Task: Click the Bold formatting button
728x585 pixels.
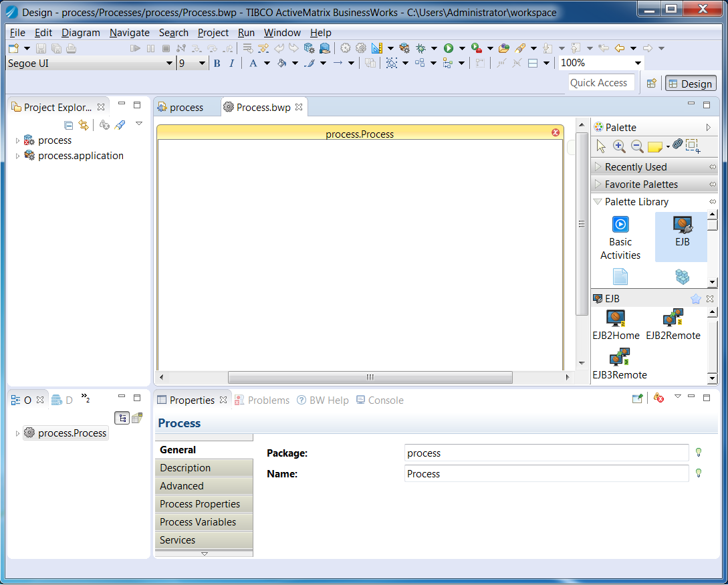Action: tap(217, 64)
